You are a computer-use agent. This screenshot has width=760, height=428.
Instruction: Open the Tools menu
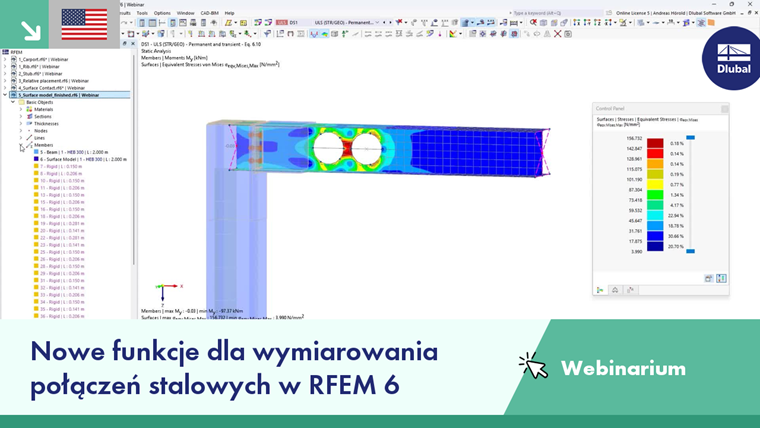142,13
